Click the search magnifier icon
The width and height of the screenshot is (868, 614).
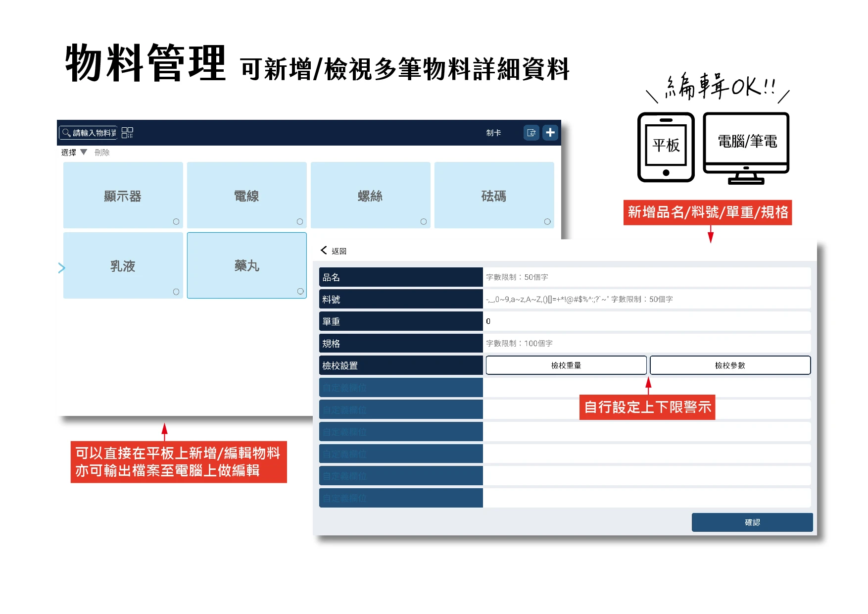pyautogui.click(x=66, y=133)
